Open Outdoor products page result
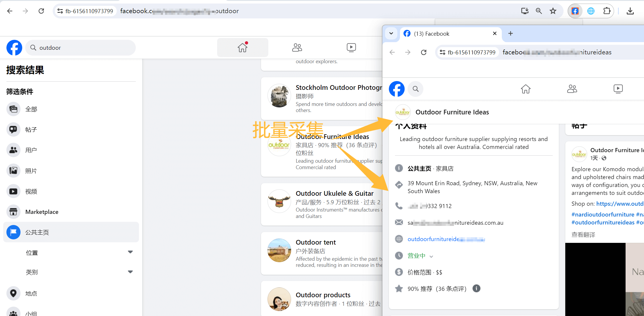 pyautogui.click(x=323, y=295)
